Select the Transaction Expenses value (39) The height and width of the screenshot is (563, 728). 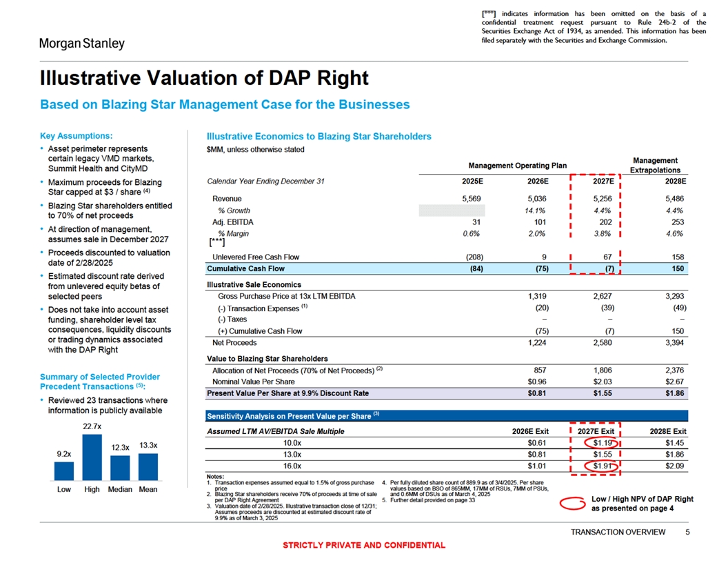pyautogui.click(x=607, y=308)
